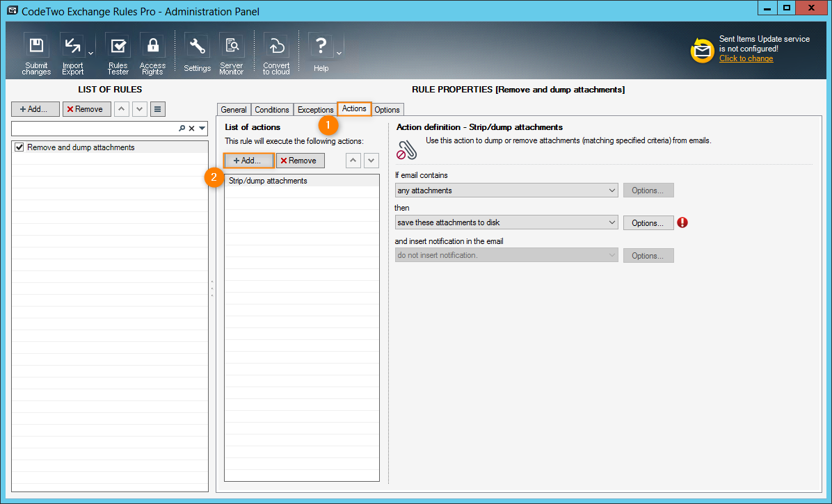Screen dimensions: 832x504
Task: Open the Import Export tool
Action: click(x=72, y=54)
